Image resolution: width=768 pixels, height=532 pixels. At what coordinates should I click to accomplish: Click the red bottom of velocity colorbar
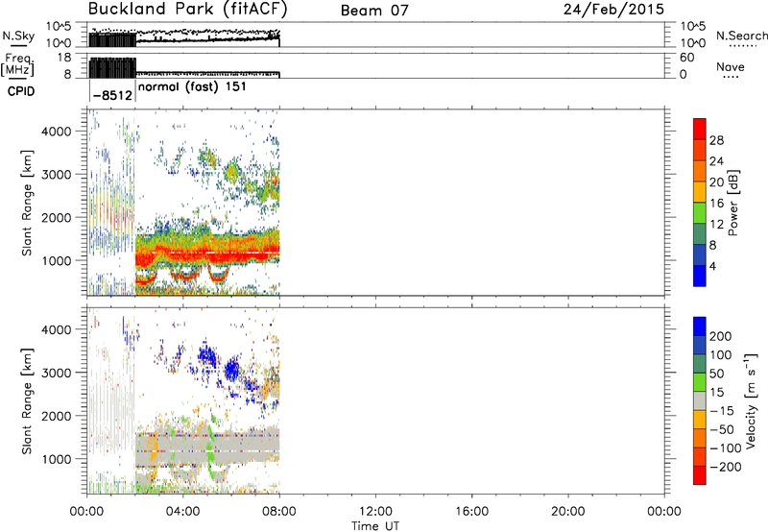[700, 475]
